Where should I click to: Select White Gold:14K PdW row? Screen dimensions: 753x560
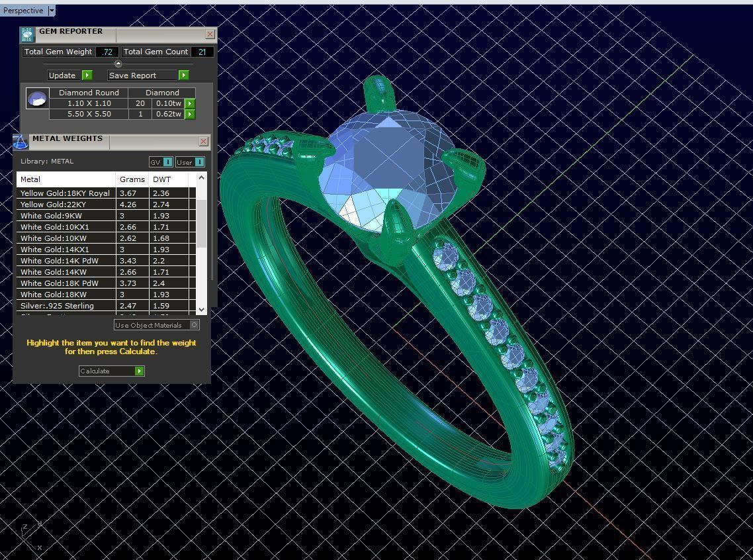[106, 261]
